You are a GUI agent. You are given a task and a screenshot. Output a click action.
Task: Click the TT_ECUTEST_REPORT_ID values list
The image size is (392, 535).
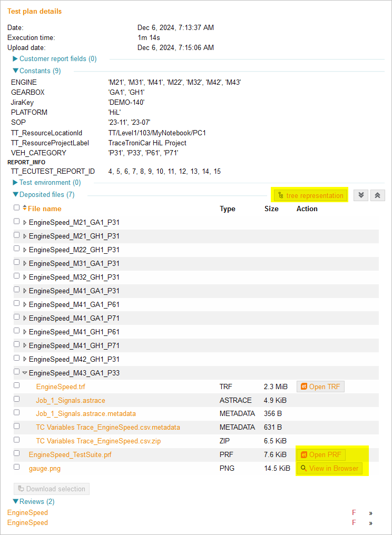pyautogui.click(x=164, y=171)
